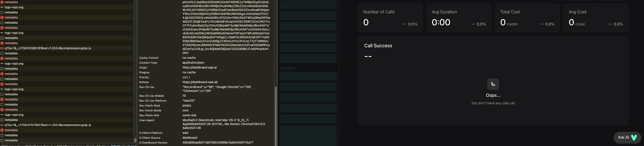This screenshot has width=644, height=146.
Task: Click the request headers panel scrollbar
Action: click(x=276, y=116)
